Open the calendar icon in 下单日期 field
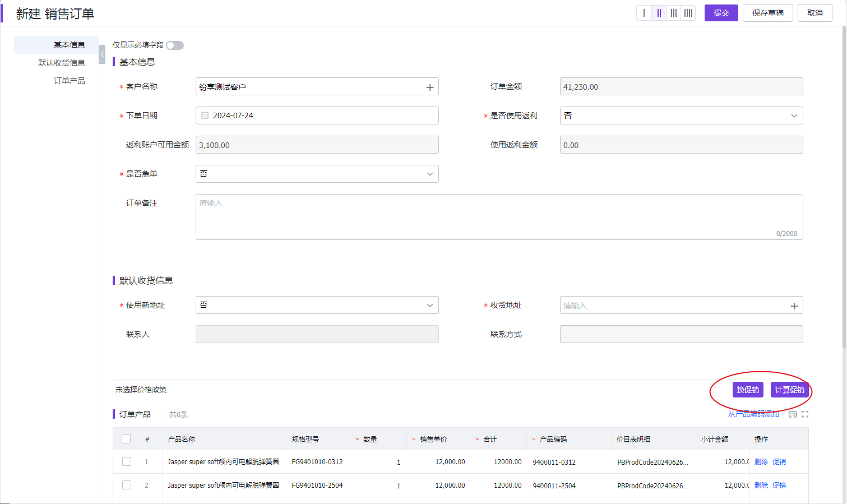Viewport: 847px width, 504px height. (205, 115)
